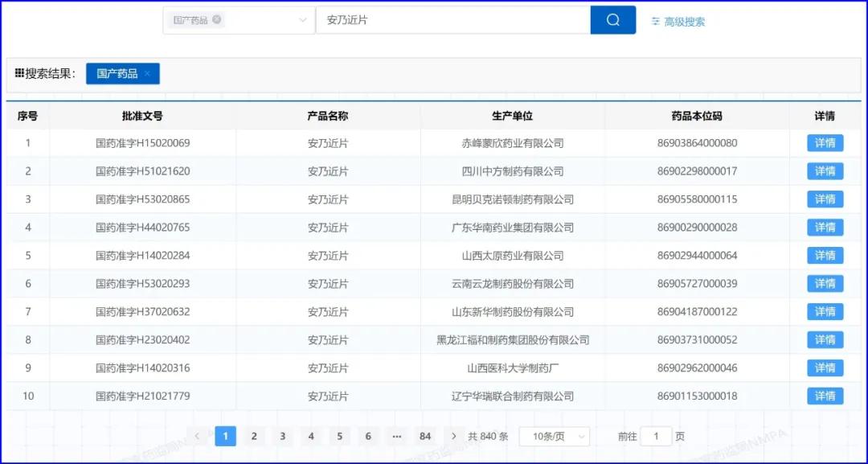Go to previous page via left arrow
Viewport: 868px width, 464px height.
click(198, 436)
